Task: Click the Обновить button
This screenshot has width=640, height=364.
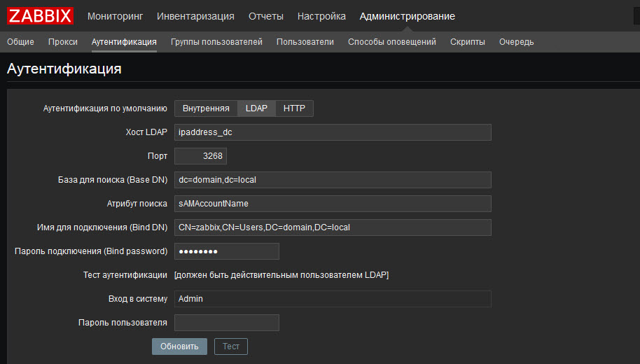Action: 179,346
